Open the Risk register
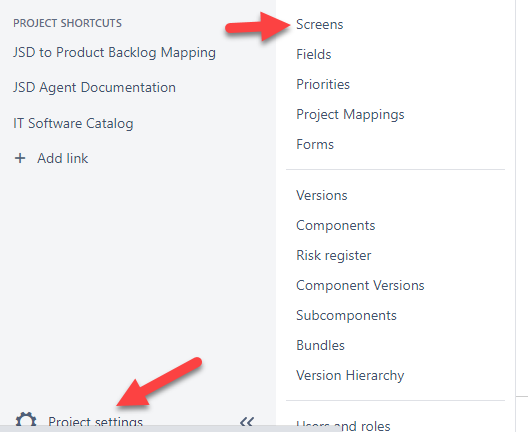This screenshot has width=528, height=432. coord(334,256)
